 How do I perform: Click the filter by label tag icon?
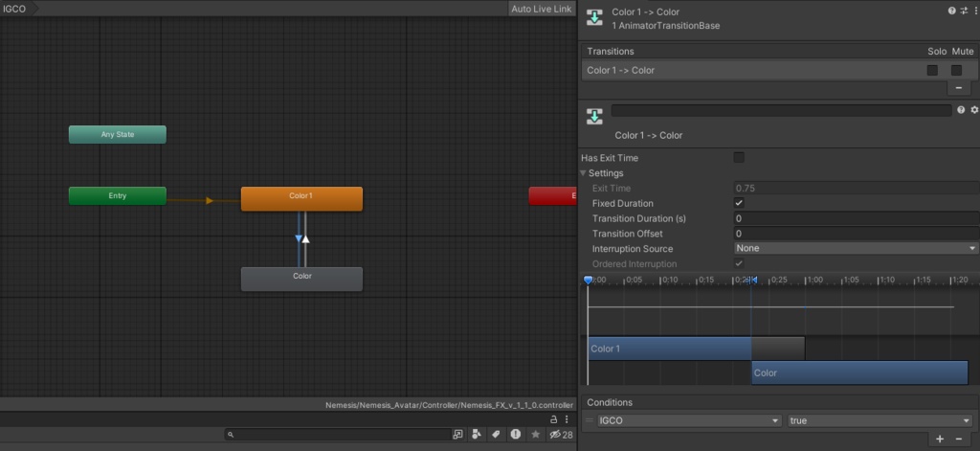(496, 435)
